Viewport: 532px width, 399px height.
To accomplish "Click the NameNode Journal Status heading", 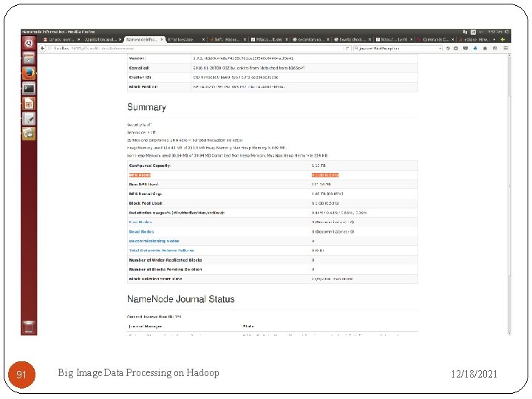I will [x=181, y=299].
